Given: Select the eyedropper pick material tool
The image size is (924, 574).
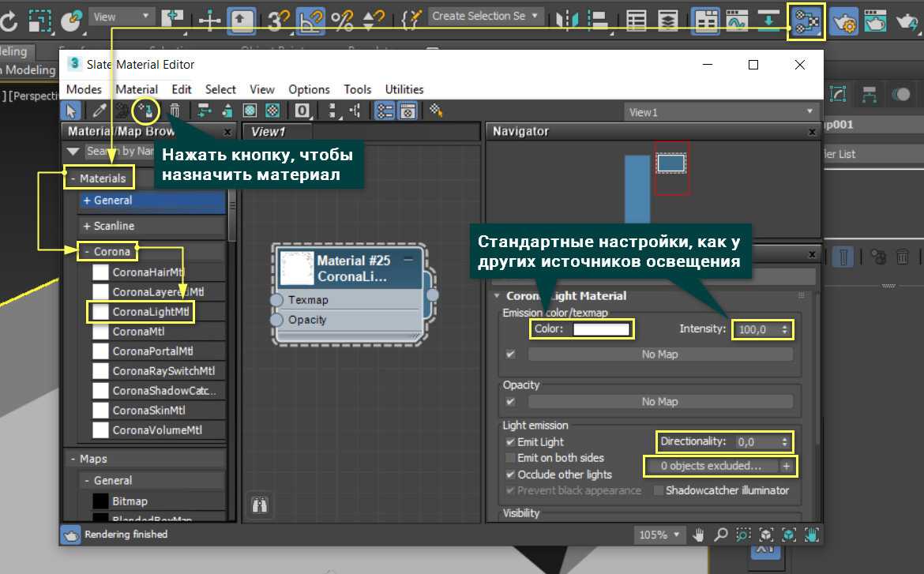Looking at the screenshot, I should pos(100,111).
